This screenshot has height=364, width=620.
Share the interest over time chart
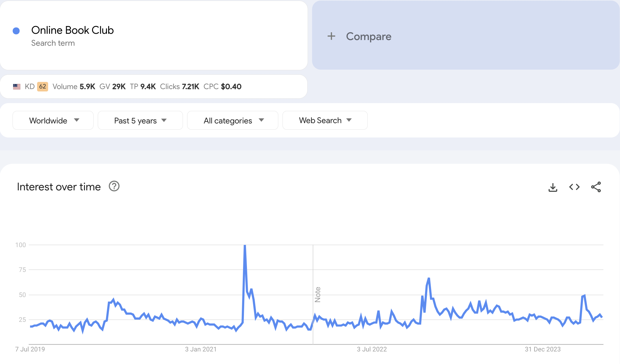596,187
